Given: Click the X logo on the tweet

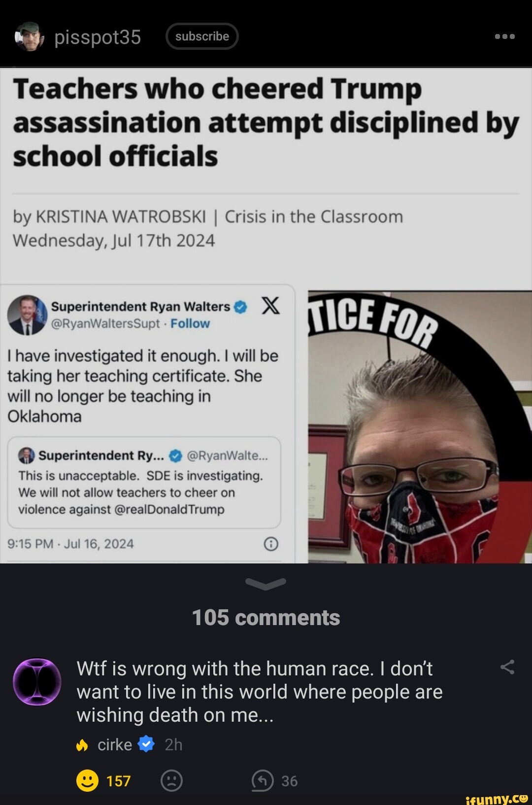Looking at the screenshot, I should (270, 306).
